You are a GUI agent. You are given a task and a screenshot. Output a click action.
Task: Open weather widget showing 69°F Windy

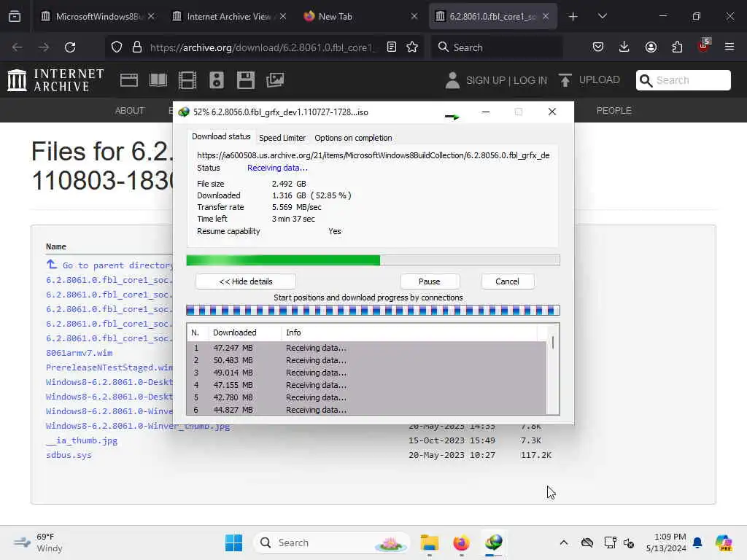click(x=38, y=542)
